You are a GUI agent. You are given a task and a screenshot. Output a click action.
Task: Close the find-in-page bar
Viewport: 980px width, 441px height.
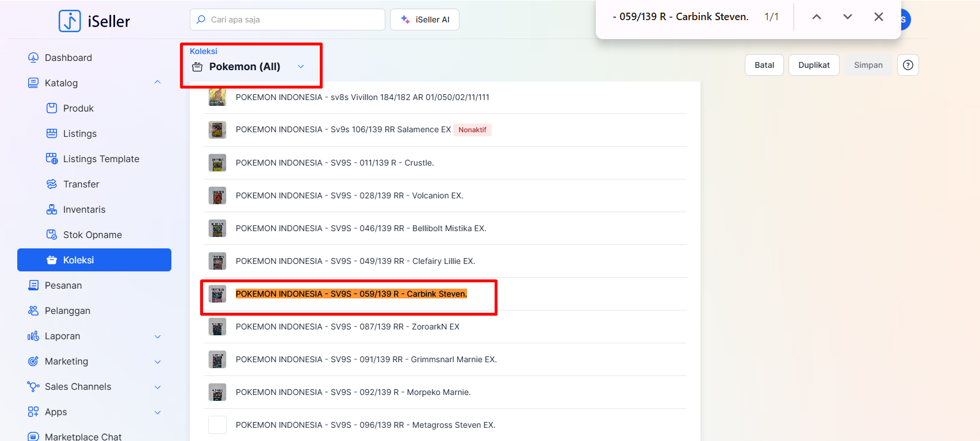879,17
